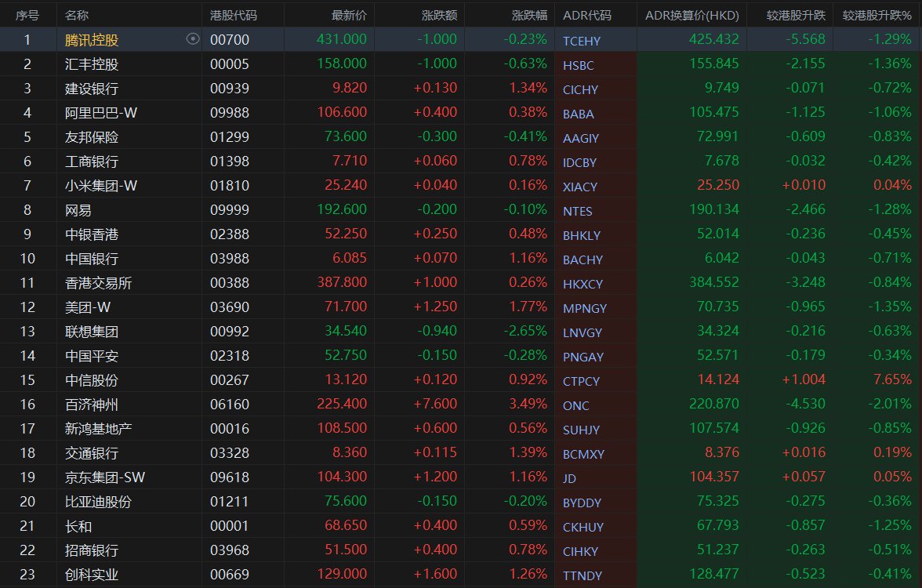This screenshot has width=922, height=588.
Task: Sort by the 较港股升跌% column header
Action: (877, 16)
